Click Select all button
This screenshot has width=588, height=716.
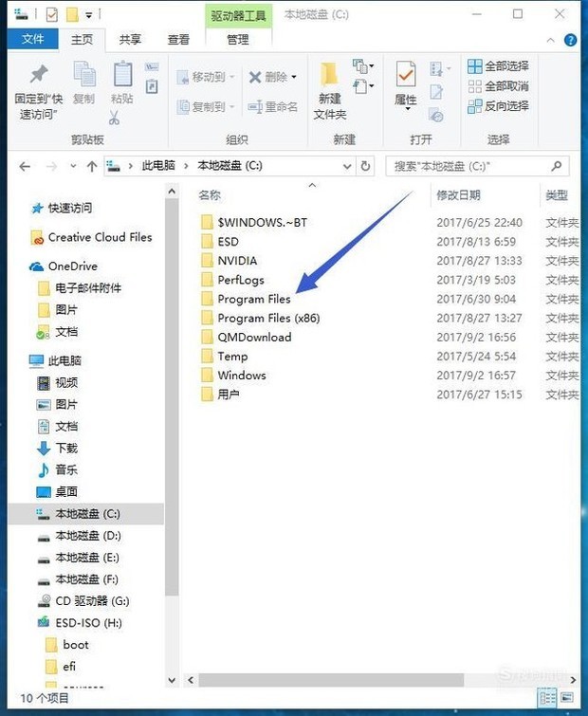(498, 66)
